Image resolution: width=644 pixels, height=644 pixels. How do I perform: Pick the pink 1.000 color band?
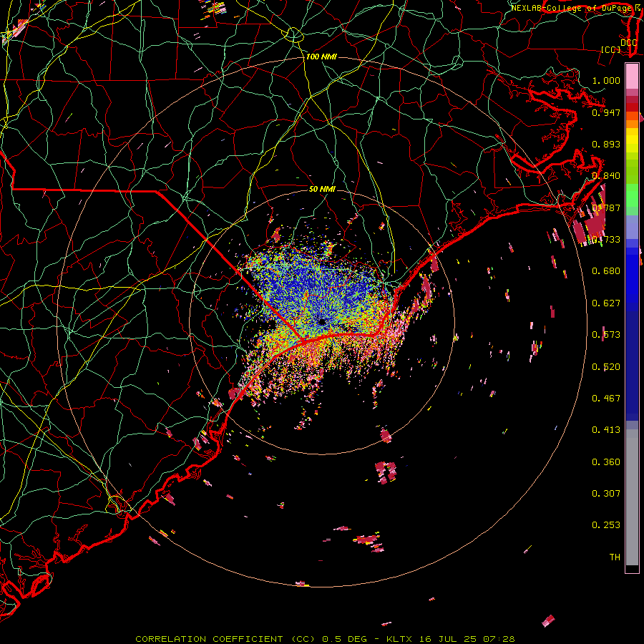coord(632,76)
